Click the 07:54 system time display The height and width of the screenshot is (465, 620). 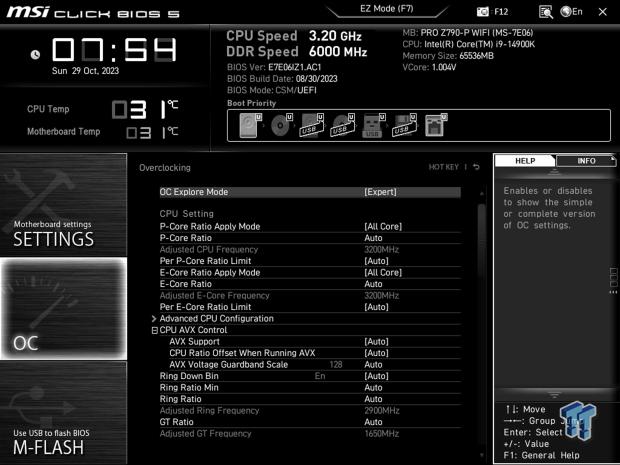click(114, 50)
